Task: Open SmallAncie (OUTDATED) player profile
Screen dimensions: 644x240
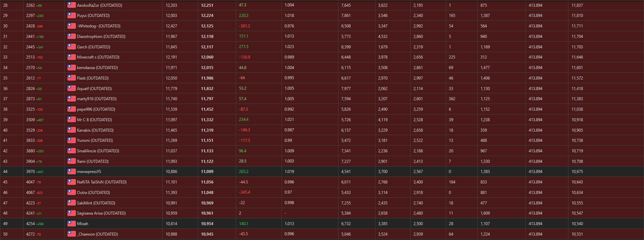Action: (x=99, y=151)
